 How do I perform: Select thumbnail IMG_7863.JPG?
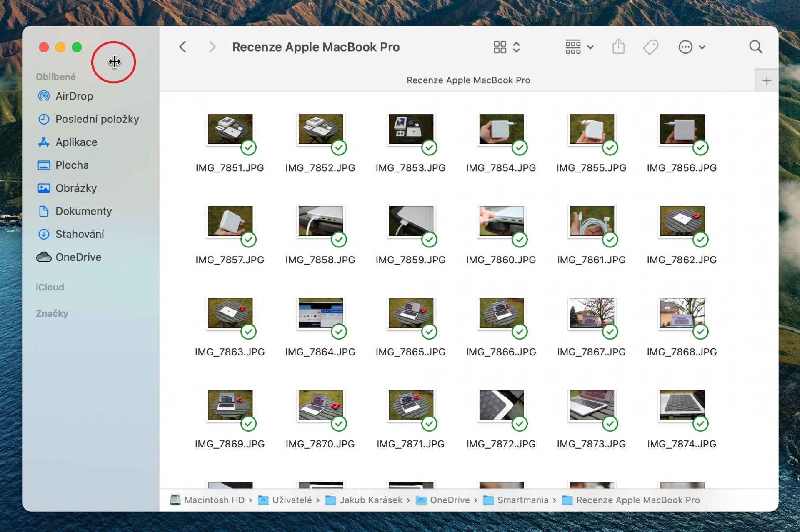230,313
